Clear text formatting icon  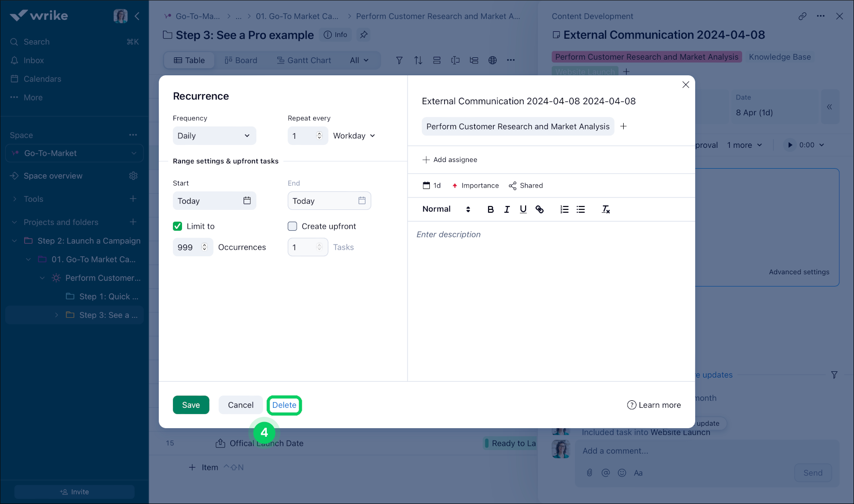coord(605,209)
